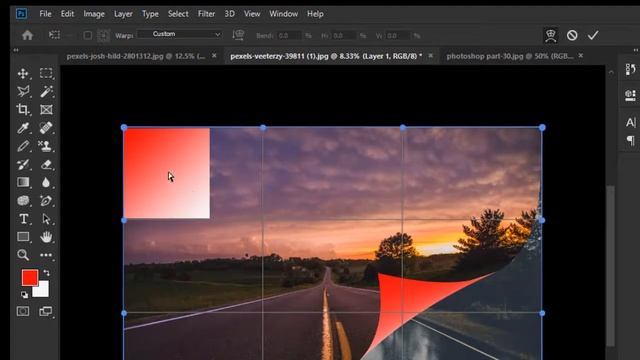Open the Select menu
Viewport: 640px width, 360px height.
[178, 14]
